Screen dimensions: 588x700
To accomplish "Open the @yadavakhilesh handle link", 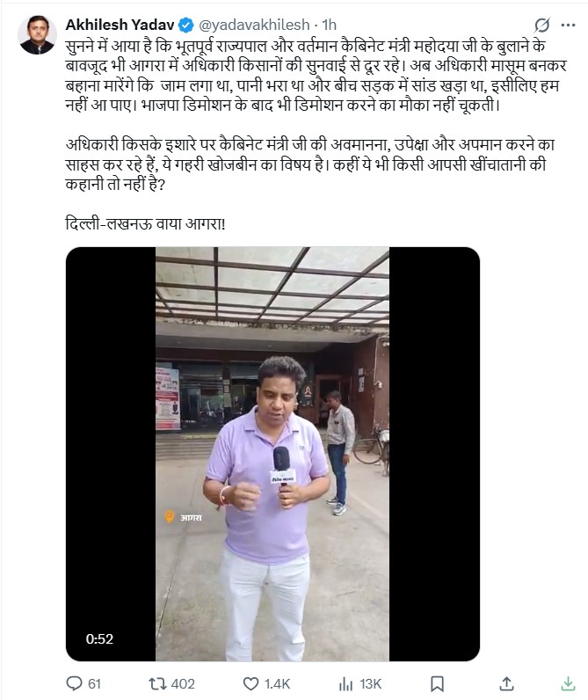I will point(254,25).
